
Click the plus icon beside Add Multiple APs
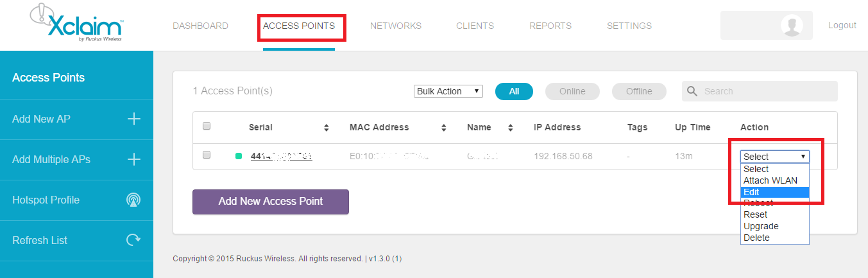point(133,159)
